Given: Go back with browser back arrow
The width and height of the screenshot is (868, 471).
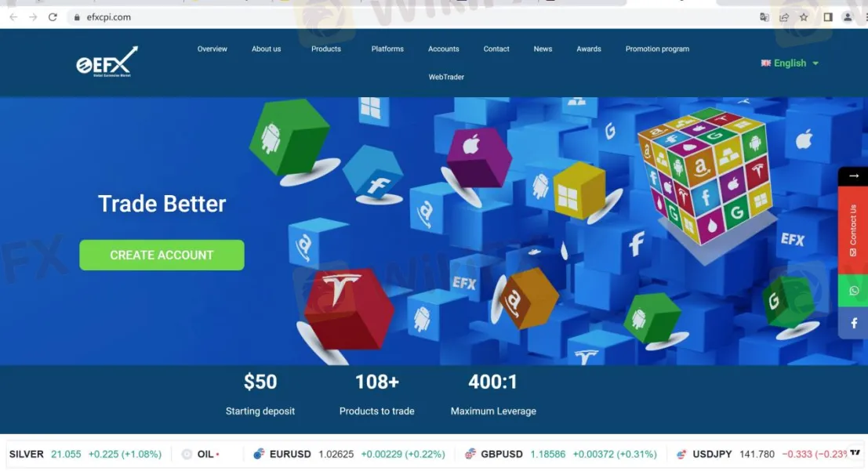Looking at the screenshot, I should (13, 17).
